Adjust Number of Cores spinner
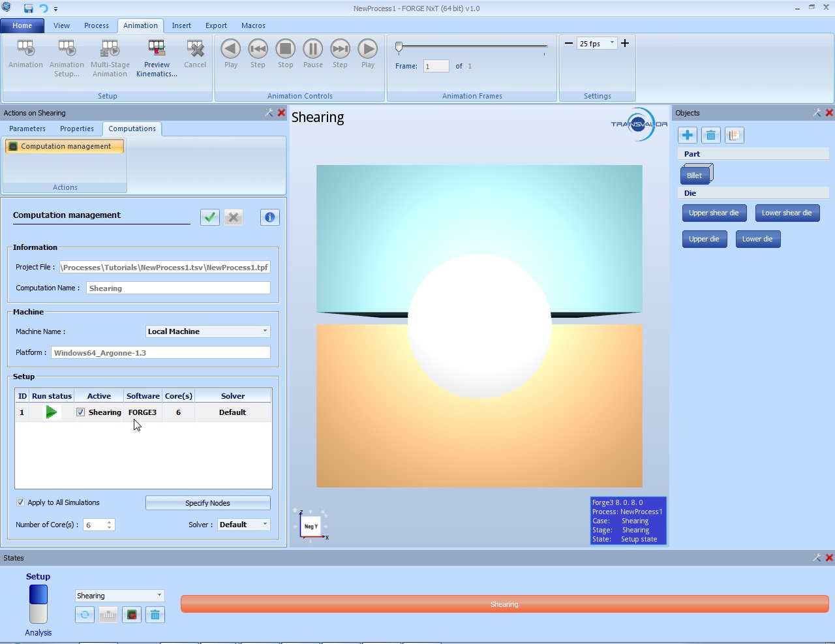The width and height of the screenshot is (835, 644). pyautogui.click(x=110, y=525)
